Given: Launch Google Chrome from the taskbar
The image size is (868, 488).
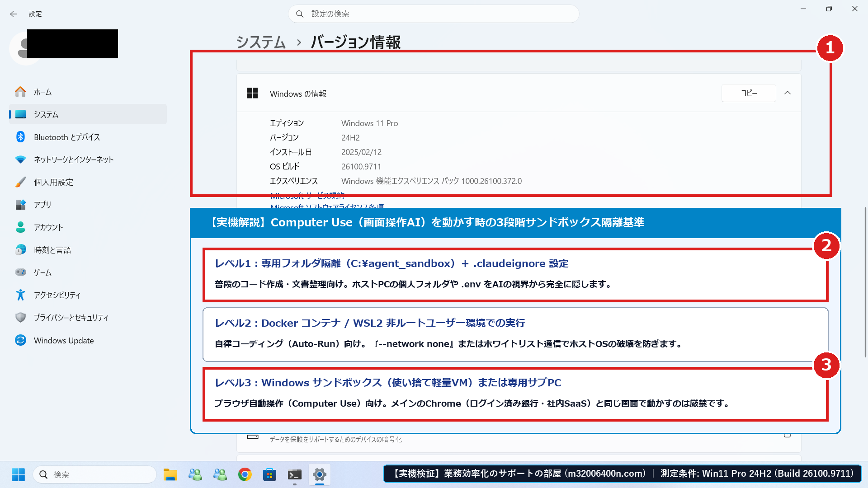Looking at the screenshot, I should pyautogui.click(x=245, y=474).
